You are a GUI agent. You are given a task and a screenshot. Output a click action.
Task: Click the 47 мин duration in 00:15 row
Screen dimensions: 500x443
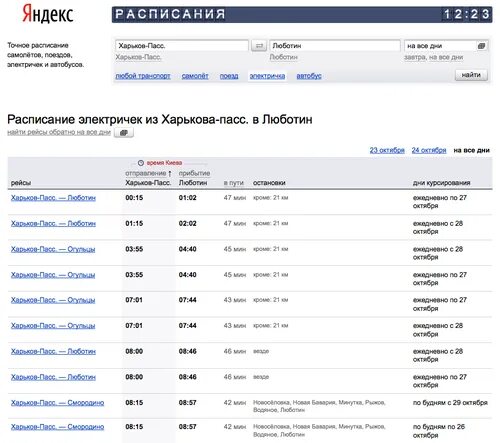coord(235,198)
